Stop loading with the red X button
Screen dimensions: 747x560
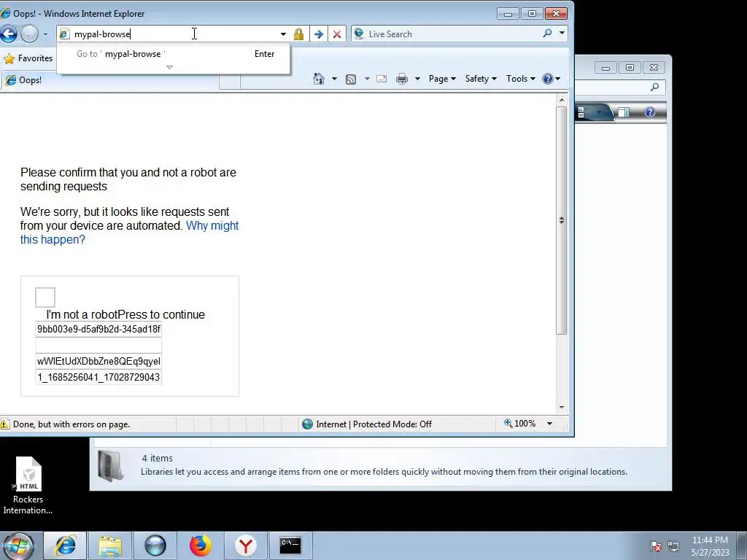point(337,34)
